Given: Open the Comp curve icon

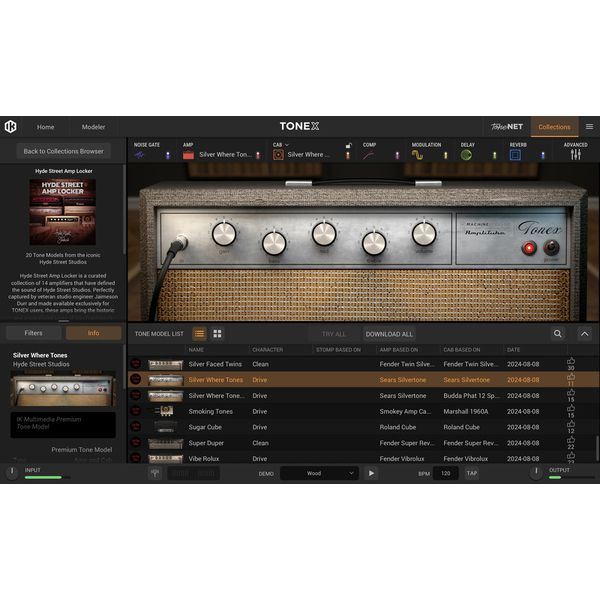Looking at the screenshot, I should click(x=368, y=155).
